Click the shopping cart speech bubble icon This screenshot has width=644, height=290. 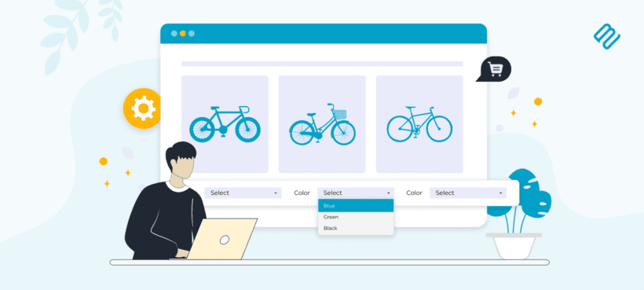(495, 68)
